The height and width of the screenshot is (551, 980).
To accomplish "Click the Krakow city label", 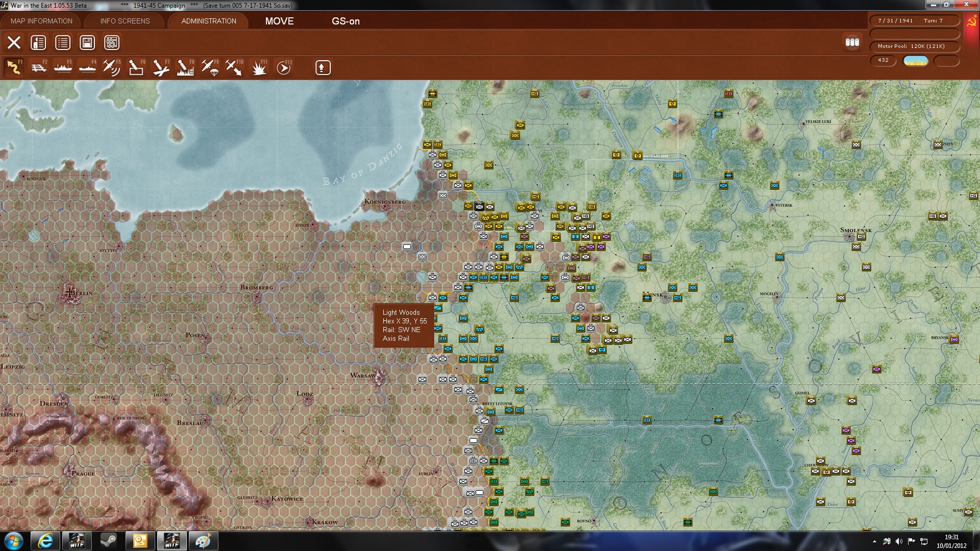I will click(325, 522).
